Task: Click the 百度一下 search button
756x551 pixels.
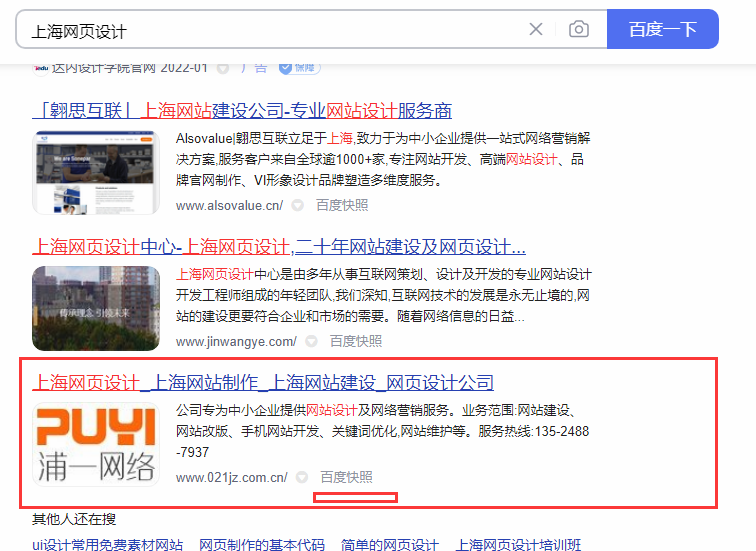Action: [662, 29]
